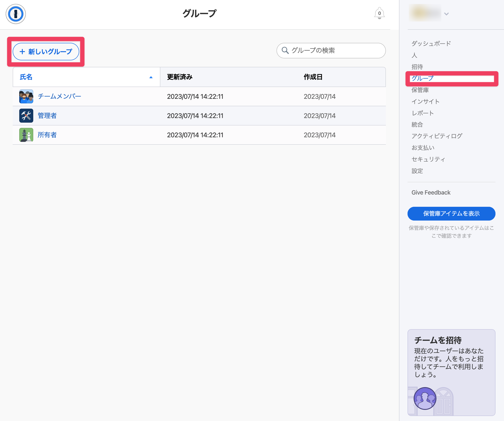Click the グループの検索 search field
Viewport: 504px width, 421px height.
(x=331, y=51)
